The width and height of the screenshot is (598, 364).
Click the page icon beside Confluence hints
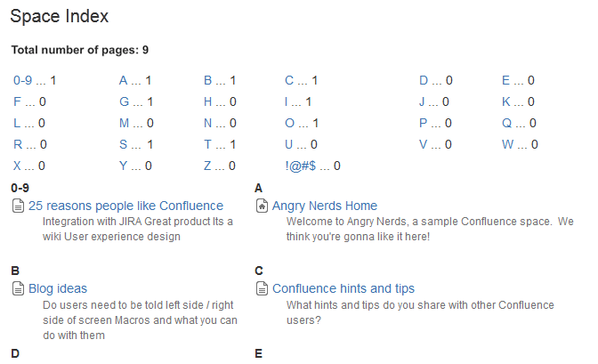[262, 288]
